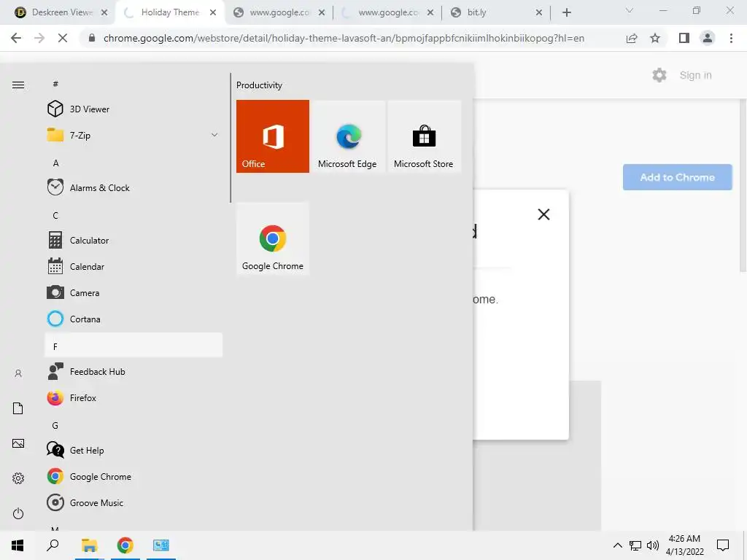Toggle Chrome side panel
This screenshot has height=560, width=747.
(684, 38)
